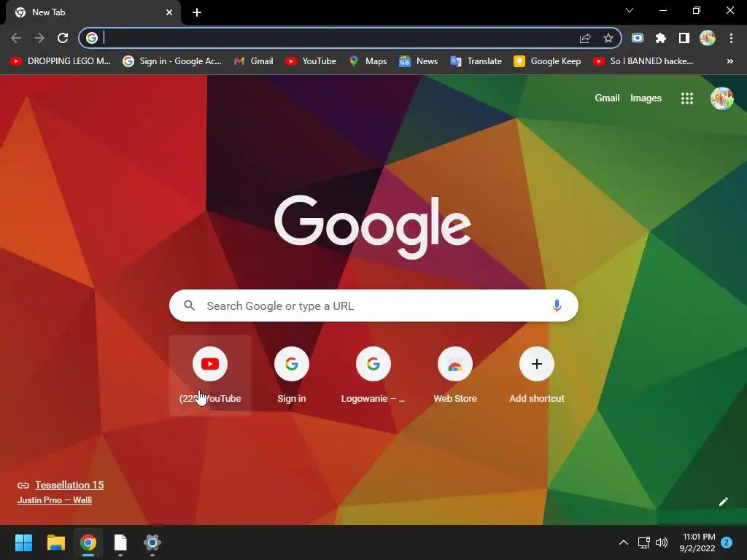Open the notification badge showing 2
This screenshot has width=747, height=560.
727,542
